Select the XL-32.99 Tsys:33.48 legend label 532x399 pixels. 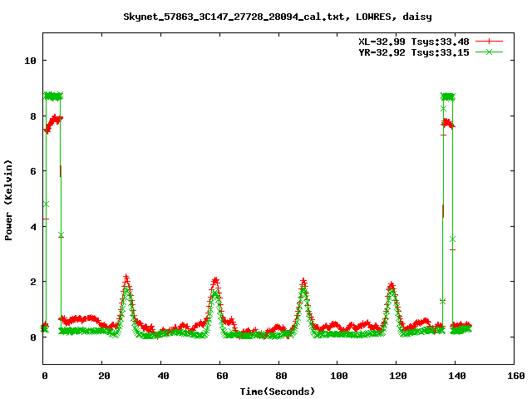pyautogui.click(x=414, y=41)
